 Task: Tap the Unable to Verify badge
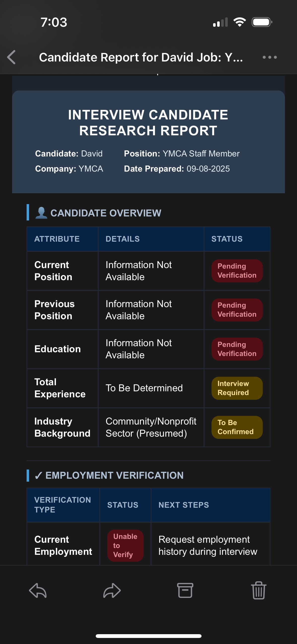coord(125,545)
